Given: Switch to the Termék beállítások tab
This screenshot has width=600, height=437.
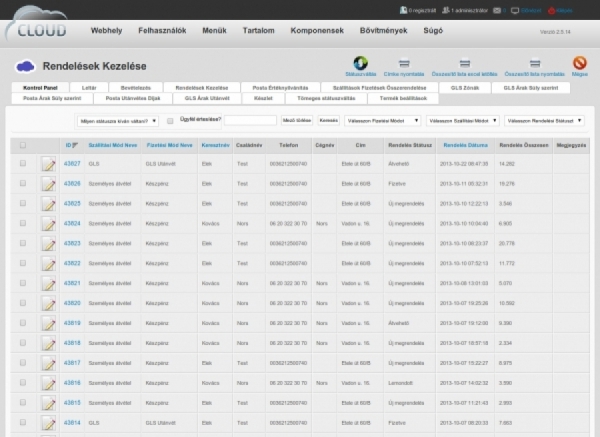Looking at the screenshot, I should point(403,98).
